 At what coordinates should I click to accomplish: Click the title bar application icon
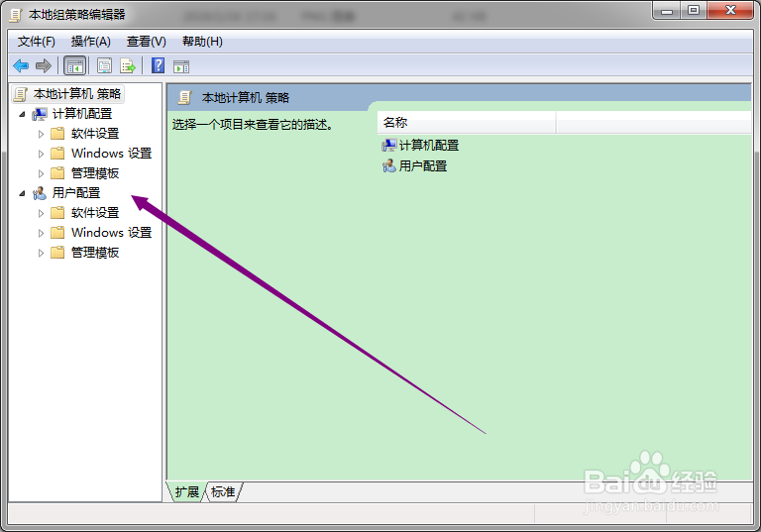(16, 15)
